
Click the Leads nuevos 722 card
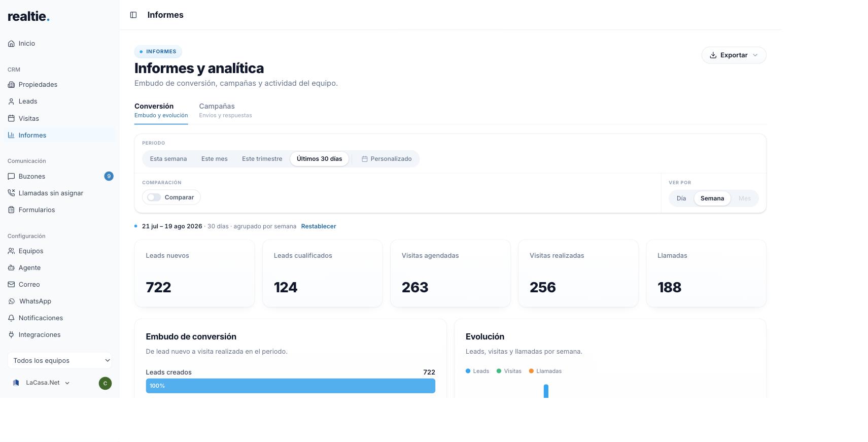[194, 274]
